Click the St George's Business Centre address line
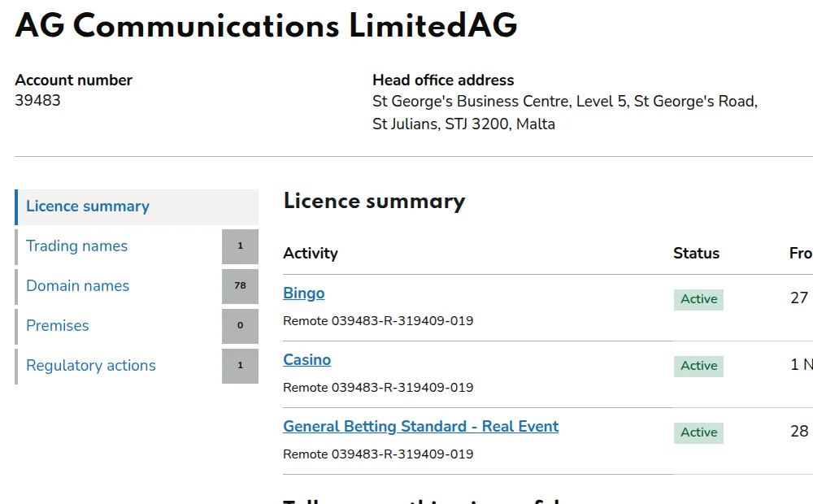813x504 pixels. [565, 101]
